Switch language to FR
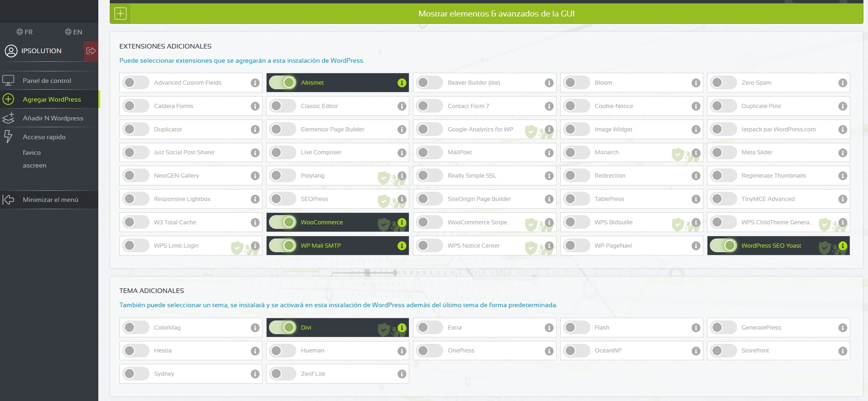The height and width of the screenshot is (401, 868). (25, 32)
